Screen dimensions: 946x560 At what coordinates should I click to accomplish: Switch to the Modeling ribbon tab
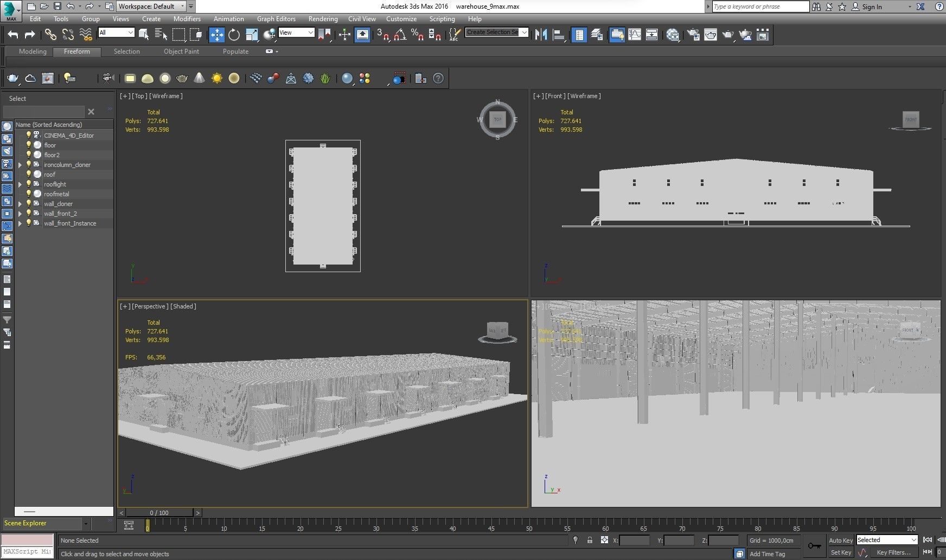click(x=33, y=52)
